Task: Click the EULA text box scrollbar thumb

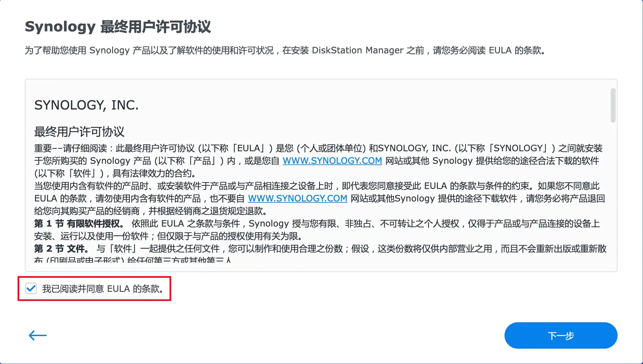Action: [x=613, y=105]
